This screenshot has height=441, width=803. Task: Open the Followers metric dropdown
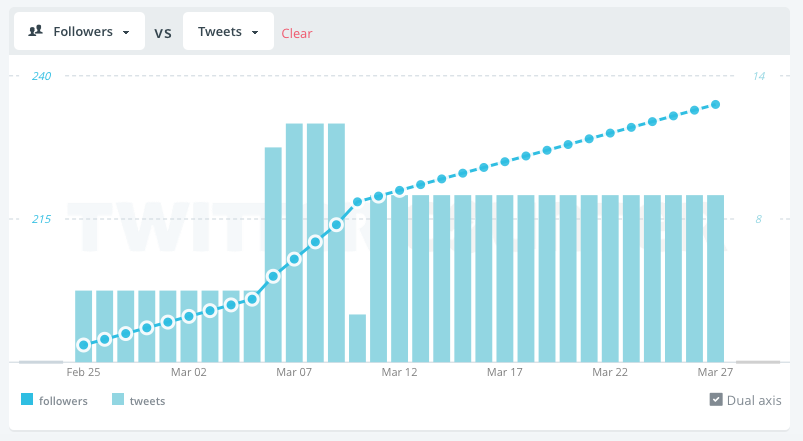point(79,32)
